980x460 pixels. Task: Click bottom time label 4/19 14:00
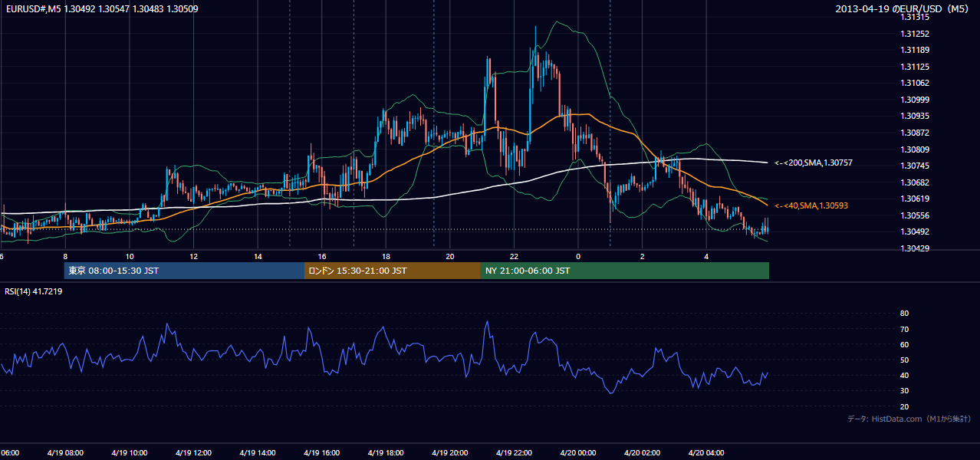[x=258, y=453]
